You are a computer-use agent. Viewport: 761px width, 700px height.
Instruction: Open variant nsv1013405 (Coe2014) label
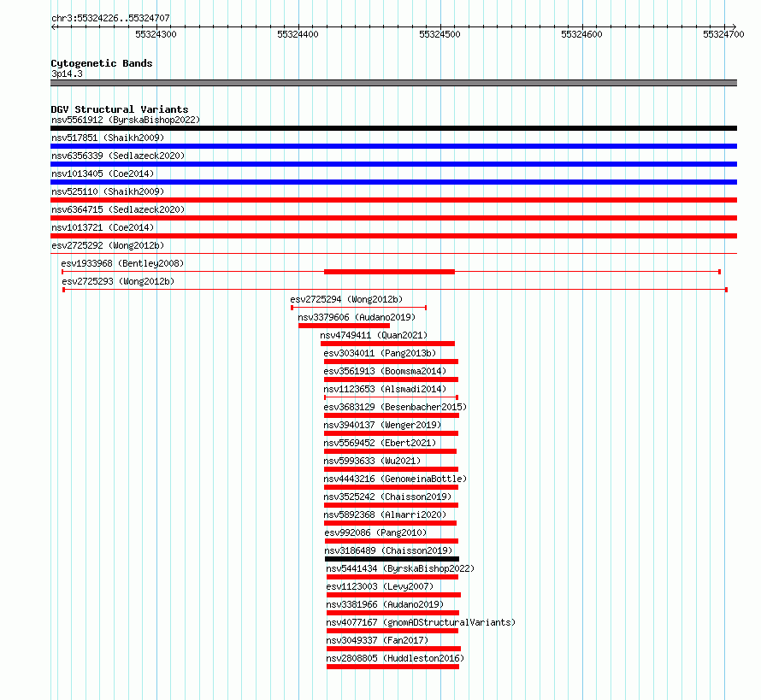tap(103, 174)
